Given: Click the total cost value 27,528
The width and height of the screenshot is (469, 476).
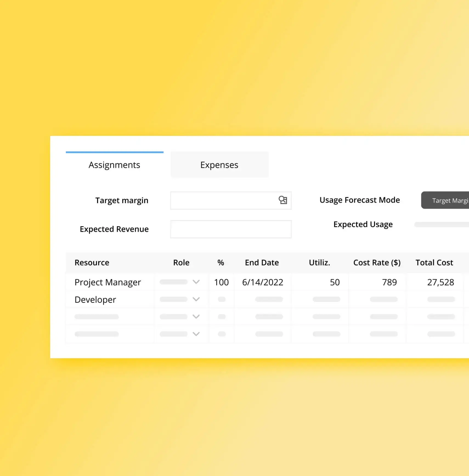Looking at the screenshot, I should tap(441, 282).
